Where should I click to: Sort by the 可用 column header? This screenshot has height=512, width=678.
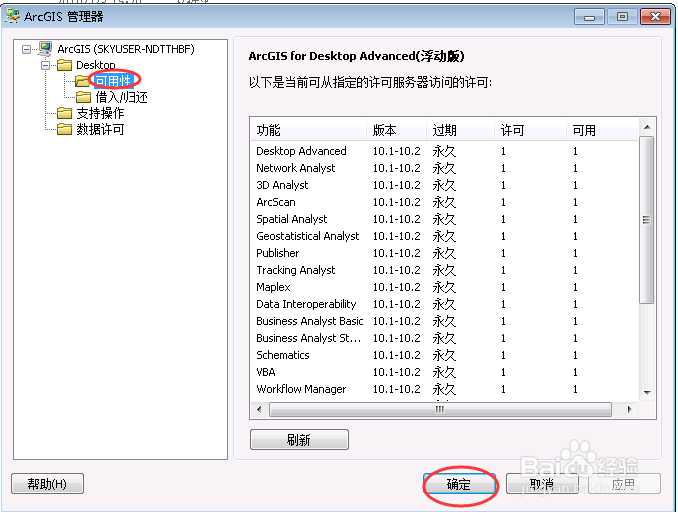pos(602,130)
